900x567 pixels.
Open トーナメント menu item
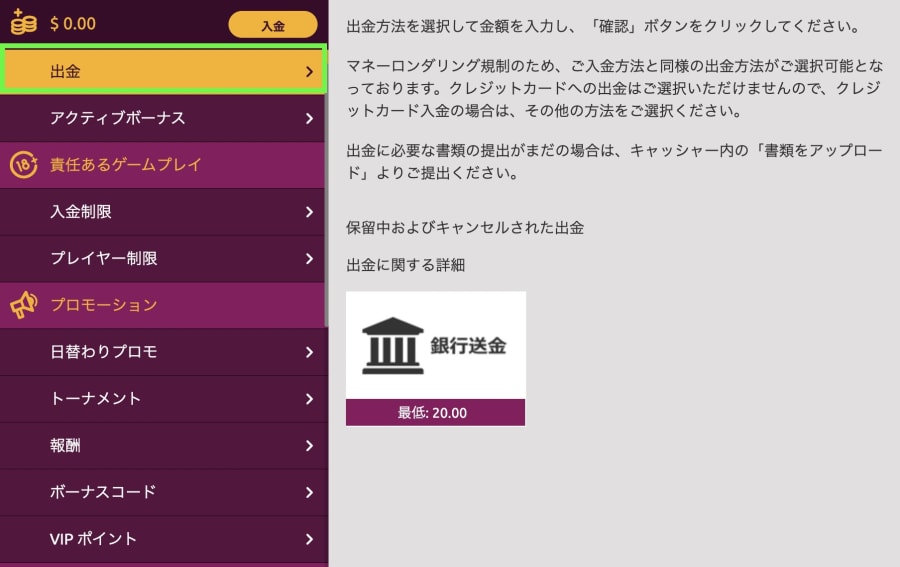[x=162, y=399]
